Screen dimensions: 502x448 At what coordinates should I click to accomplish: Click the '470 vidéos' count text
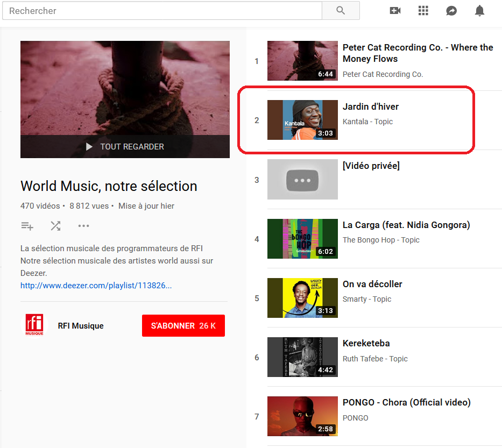(40, 206)
